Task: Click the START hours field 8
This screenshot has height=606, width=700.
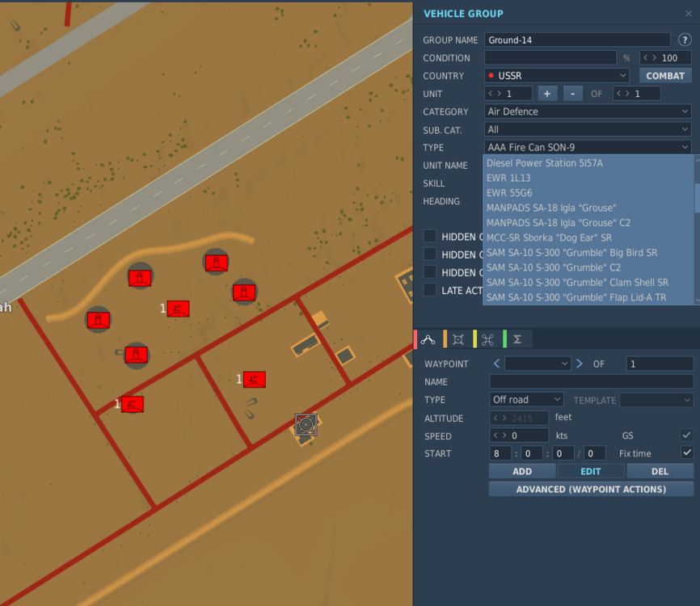Action: [500, 453]
